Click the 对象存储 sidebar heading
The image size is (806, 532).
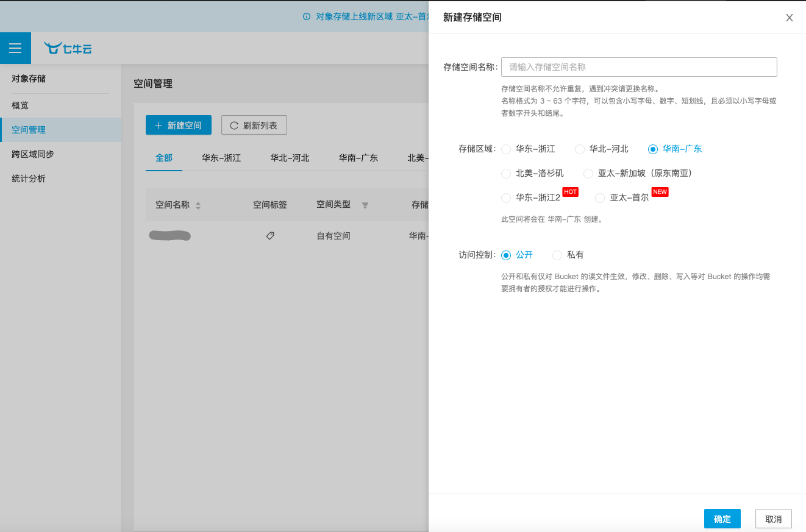[x=29, y=79]
